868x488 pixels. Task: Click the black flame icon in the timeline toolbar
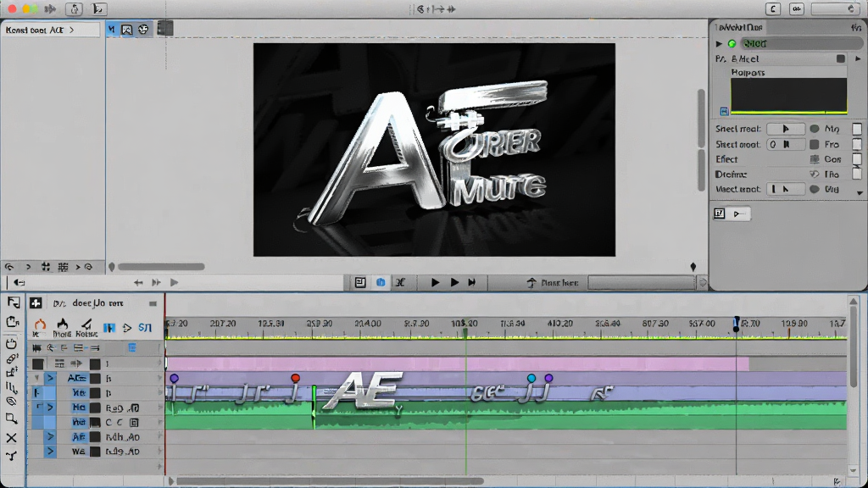62,323
